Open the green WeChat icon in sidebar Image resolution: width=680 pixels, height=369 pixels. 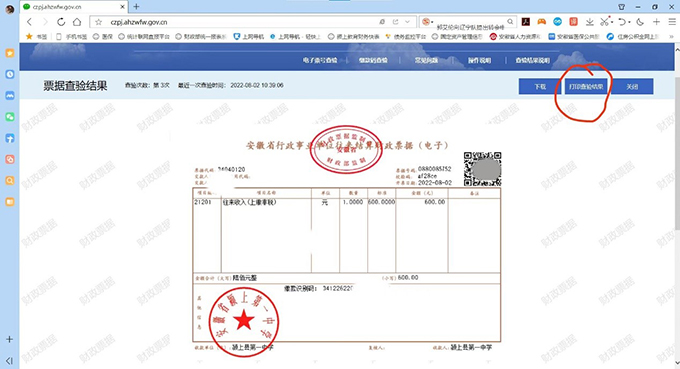(10, 117)
